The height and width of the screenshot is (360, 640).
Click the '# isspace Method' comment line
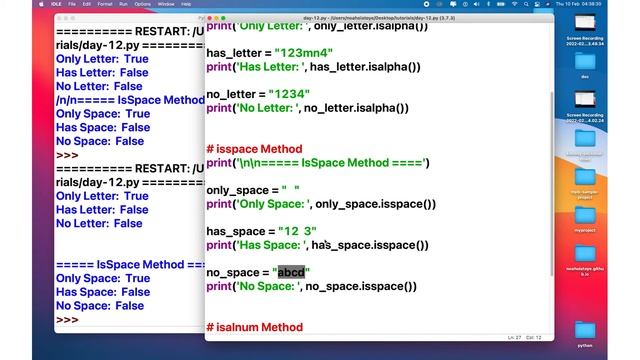pyautogui.click(x=254, y=149)
